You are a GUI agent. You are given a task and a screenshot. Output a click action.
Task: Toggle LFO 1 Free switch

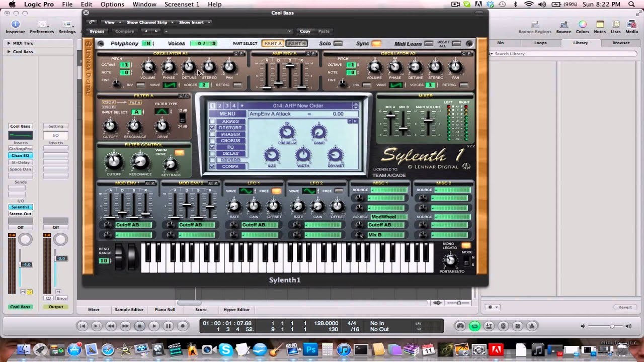(276, 191)
